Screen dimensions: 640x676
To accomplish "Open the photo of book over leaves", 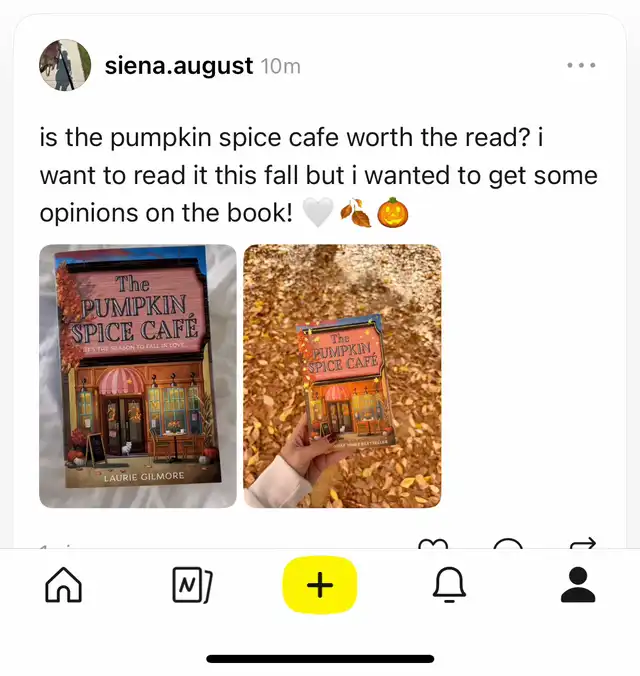I will coord(342,376).
